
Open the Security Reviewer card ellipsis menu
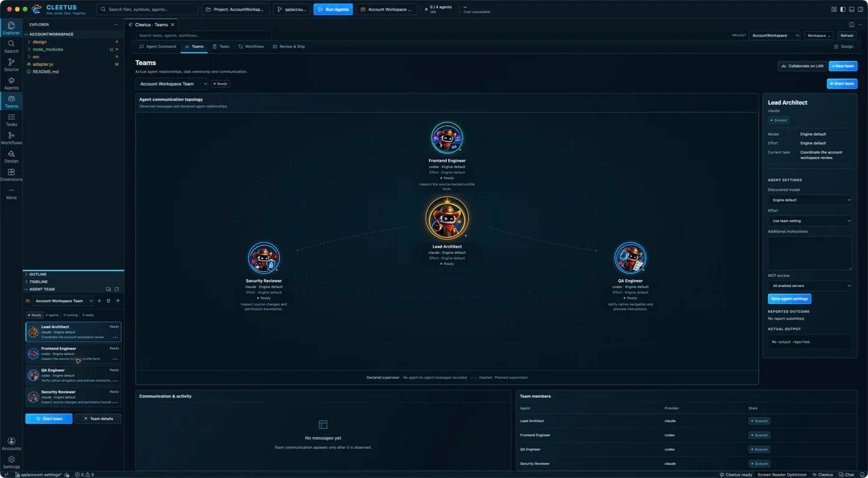(x=115, y=403)
